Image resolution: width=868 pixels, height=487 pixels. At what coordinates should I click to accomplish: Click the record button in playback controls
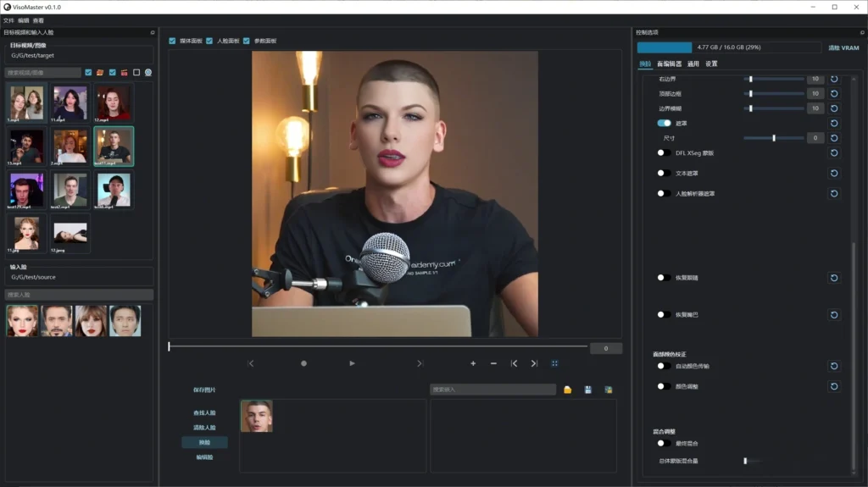point(303,363)
